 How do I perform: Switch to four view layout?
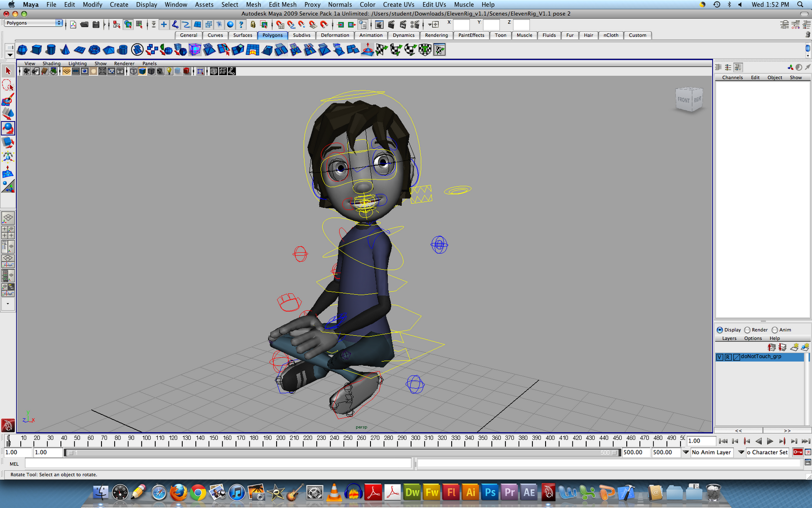tap(8, 233)
